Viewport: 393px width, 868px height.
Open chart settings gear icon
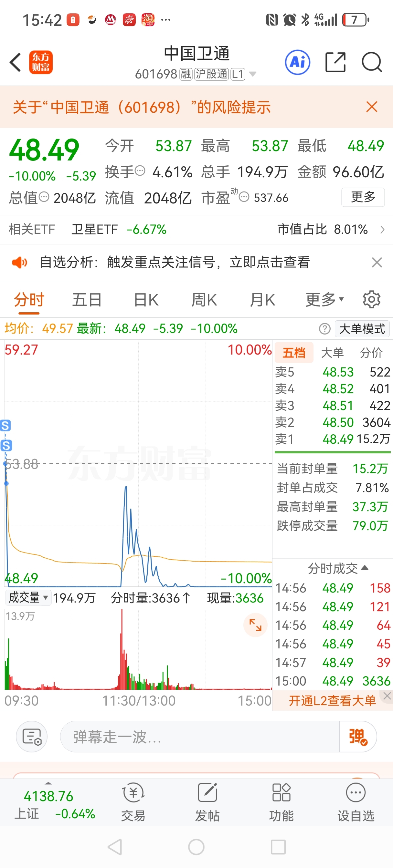coord(372,299)
